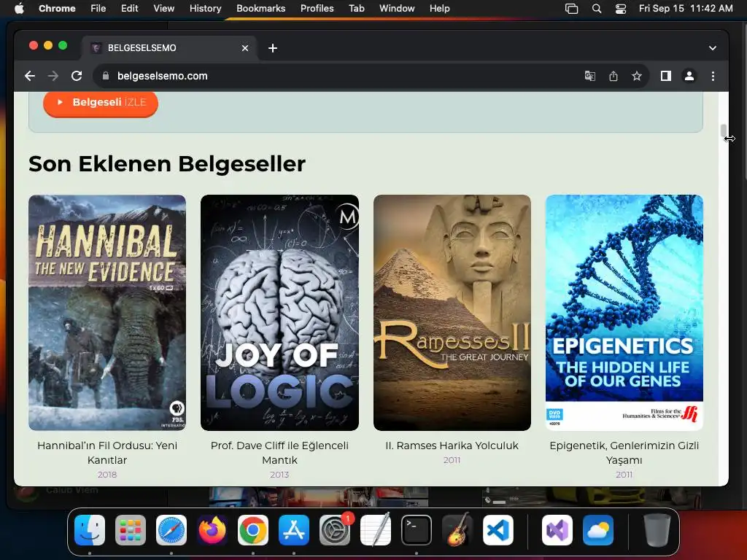Click Son Eklenen Belgeseller heading
Image resolution: width=747 pixels, height=560 pixels.
click(x=167, y=164)
